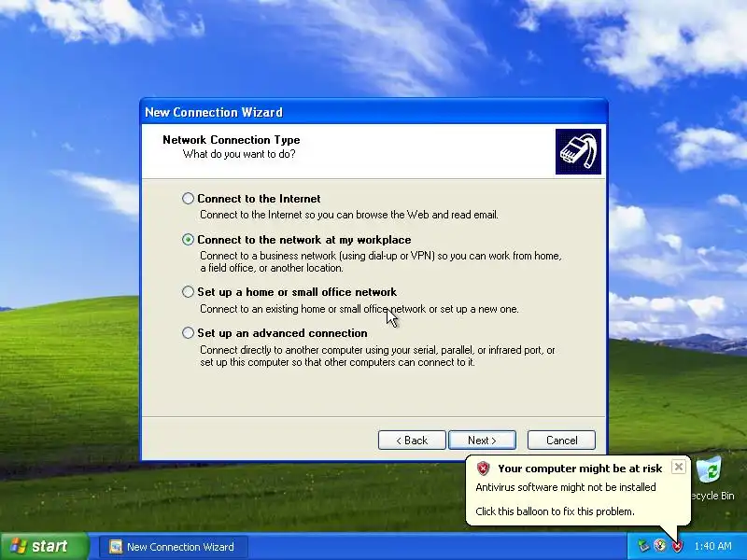Click description mentioning dial-up or VPN
The height and width of the screenshot is (560, 747).
point(381,262)
